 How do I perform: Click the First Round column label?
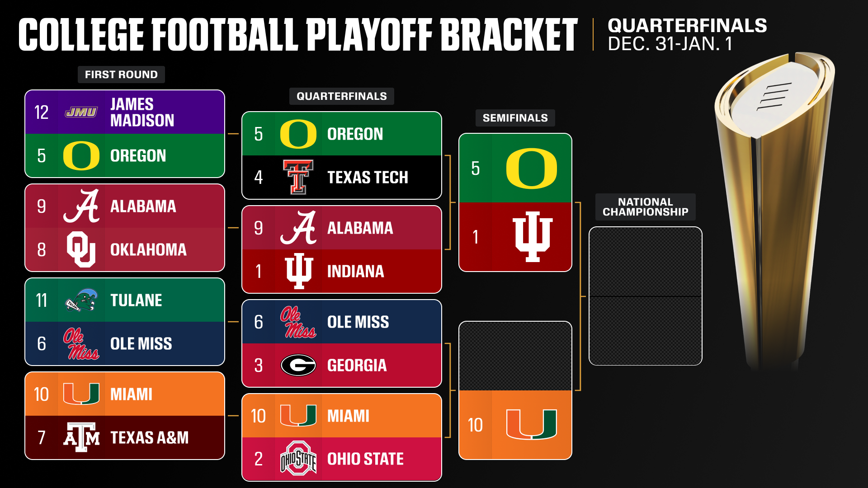[x=121, y=75]
